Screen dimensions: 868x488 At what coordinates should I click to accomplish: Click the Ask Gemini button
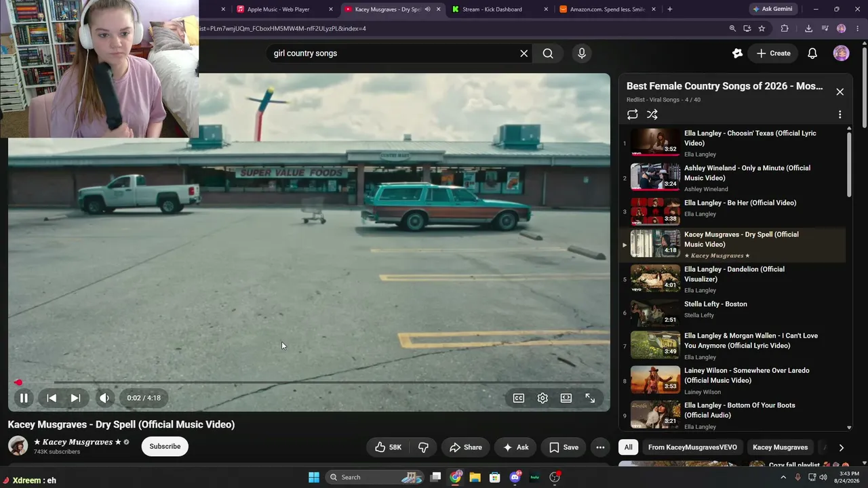click(x=772, y=9)
